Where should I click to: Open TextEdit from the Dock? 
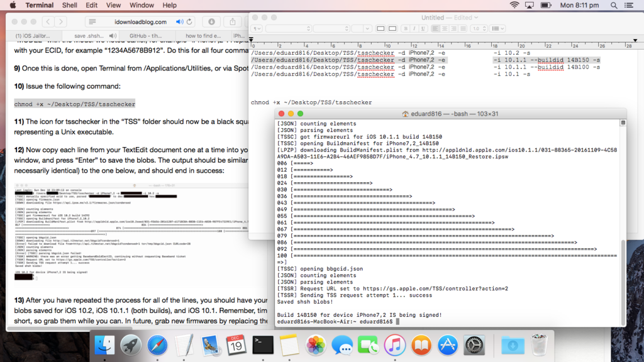click(184, 345)
